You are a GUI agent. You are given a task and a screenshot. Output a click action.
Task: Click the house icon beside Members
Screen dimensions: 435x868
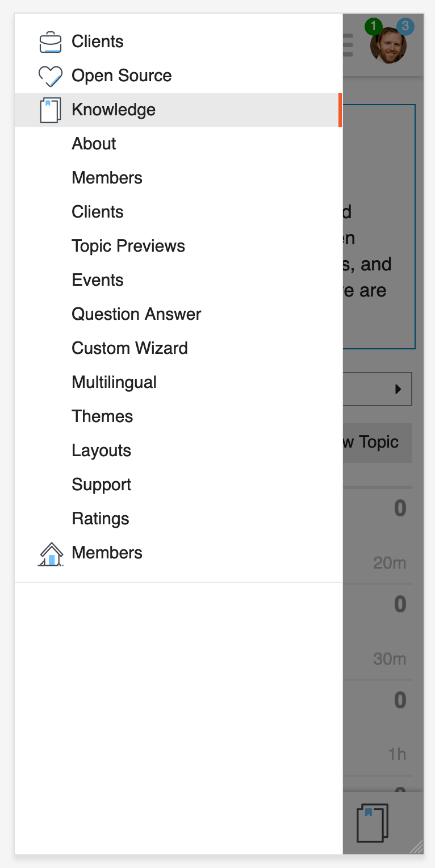[x=50, y=553]
